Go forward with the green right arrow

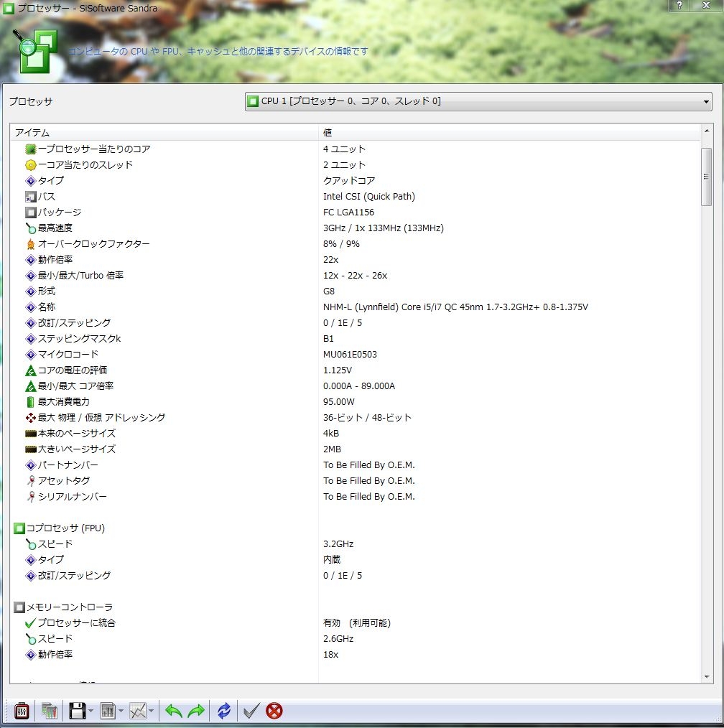pyautogui.click(x=196, y=711)
